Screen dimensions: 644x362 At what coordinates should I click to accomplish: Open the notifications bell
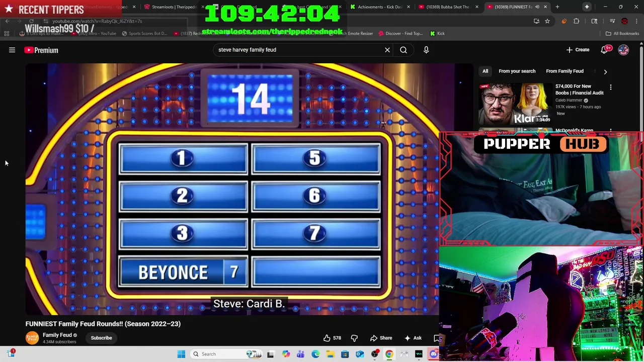point(605,50)
